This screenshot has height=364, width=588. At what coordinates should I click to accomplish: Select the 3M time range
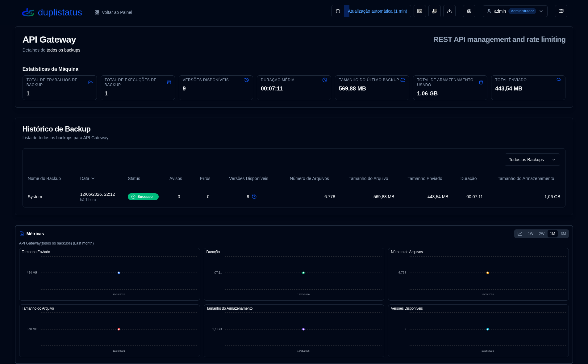pyautogui.click(x=563, y=234)
